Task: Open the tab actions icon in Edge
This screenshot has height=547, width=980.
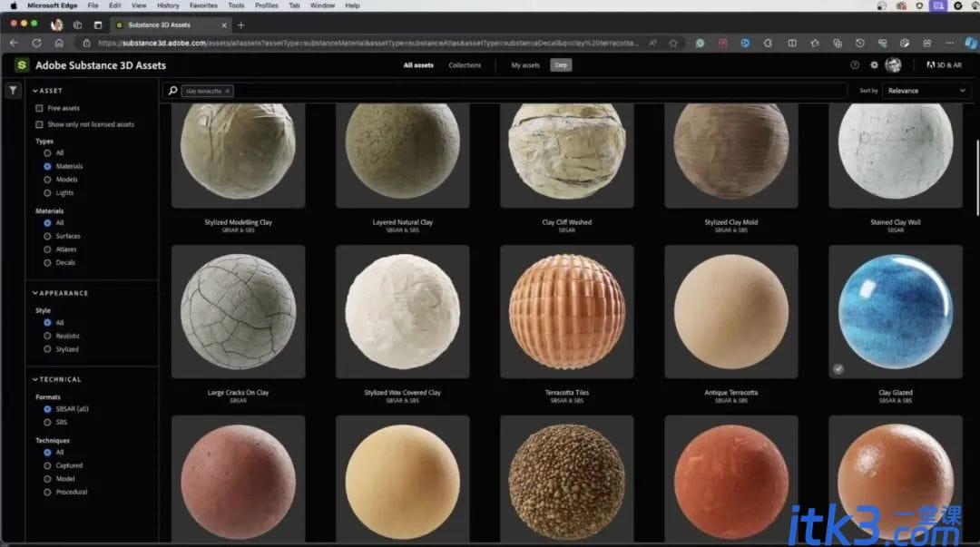Action: click(97, 25)
